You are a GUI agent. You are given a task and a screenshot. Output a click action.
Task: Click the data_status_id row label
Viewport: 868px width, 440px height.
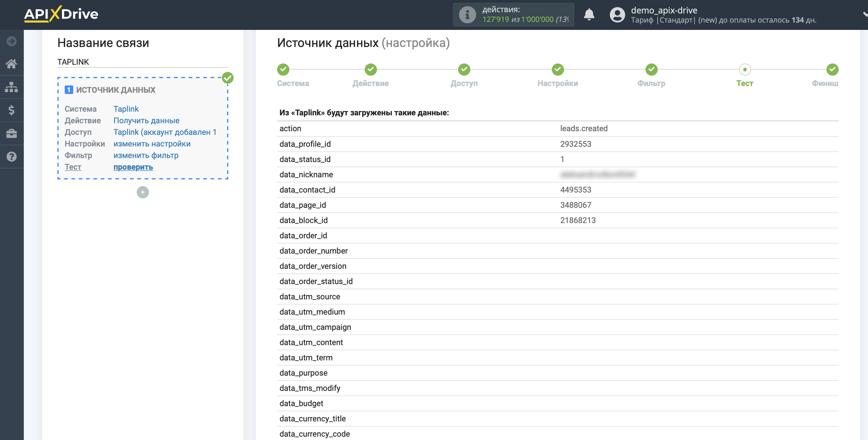pyautogui.click(x=305, y=159)
